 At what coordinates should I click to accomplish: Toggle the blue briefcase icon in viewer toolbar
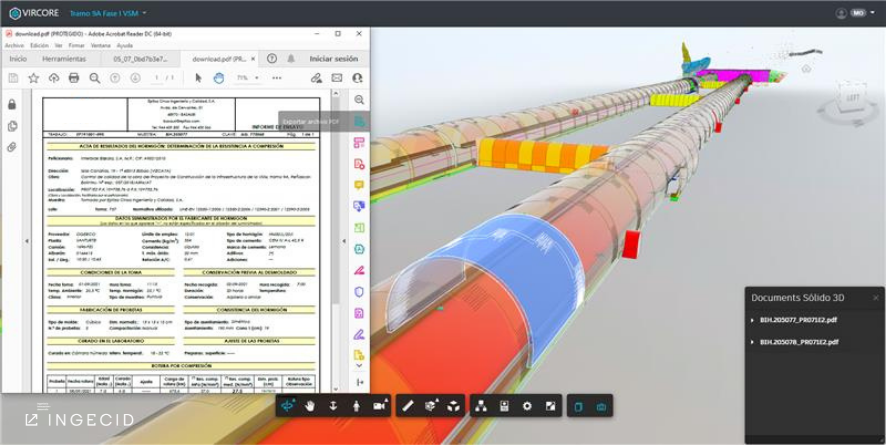tap(601, 406)
